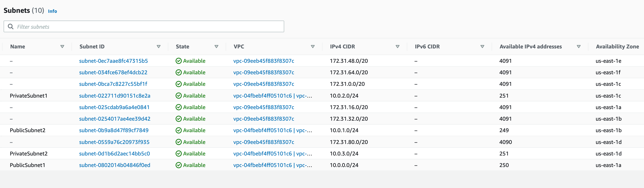Open subnet-0ec7aae8fc47315b5 link

click(x=113, y=61)
